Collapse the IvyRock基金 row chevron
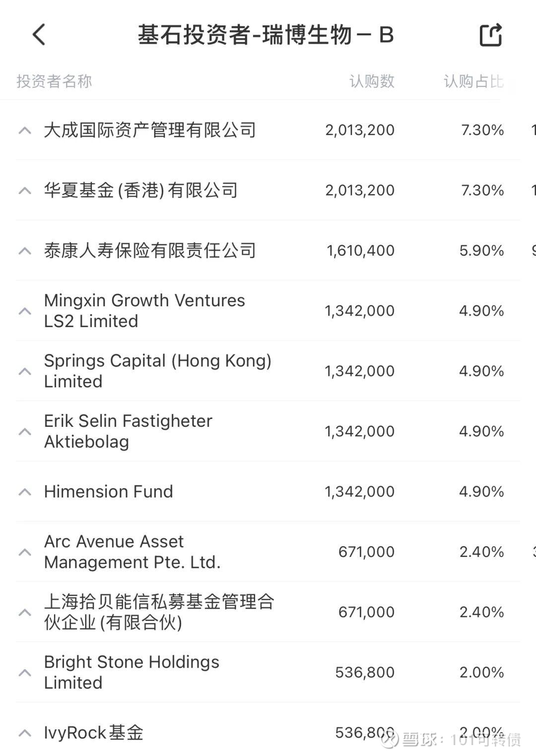The image size is (536, 756). [x=25, y=733]
